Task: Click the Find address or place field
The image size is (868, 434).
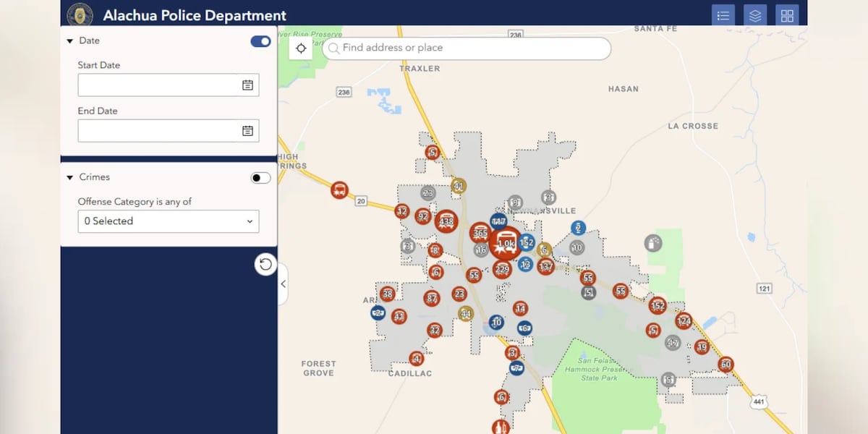Action: [x=467, y=48]
